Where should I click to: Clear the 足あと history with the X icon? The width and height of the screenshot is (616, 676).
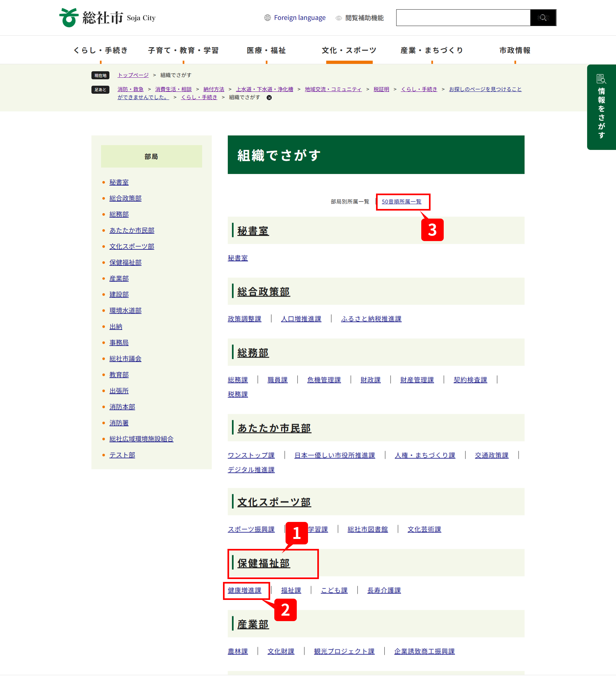[x=269, y=98]
